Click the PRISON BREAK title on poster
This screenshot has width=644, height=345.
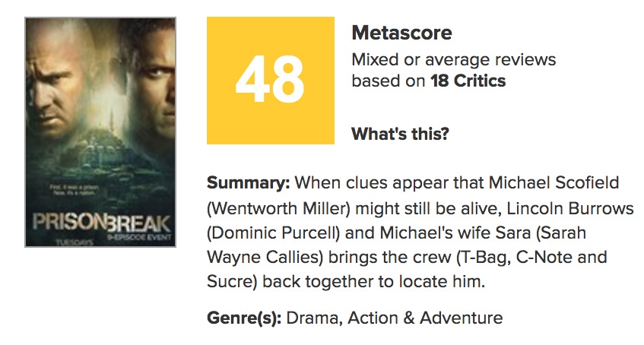(100, 223)
